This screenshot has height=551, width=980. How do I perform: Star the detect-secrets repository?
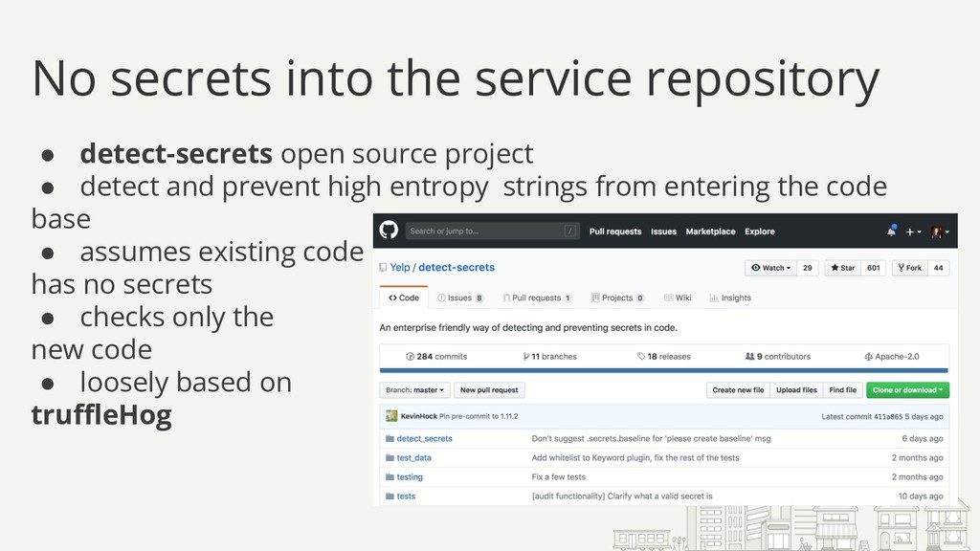[842, 268]
